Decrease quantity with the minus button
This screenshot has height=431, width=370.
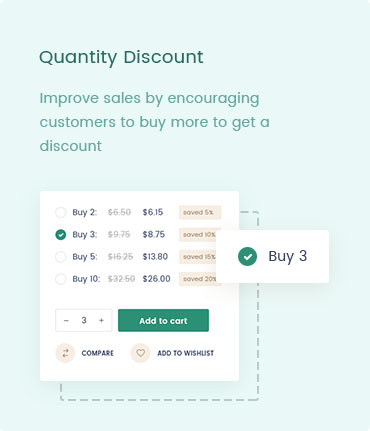click(x=66, y=320)
